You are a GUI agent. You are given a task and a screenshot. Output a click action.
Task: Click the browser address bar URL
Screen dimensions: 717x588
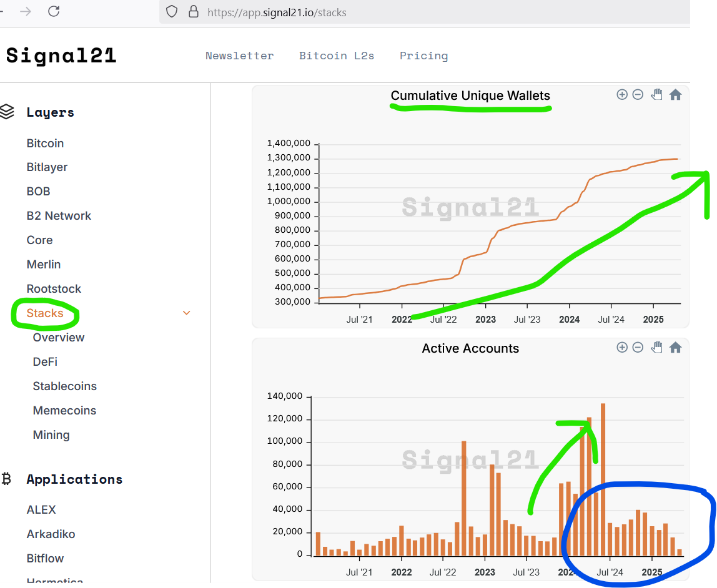277,12
